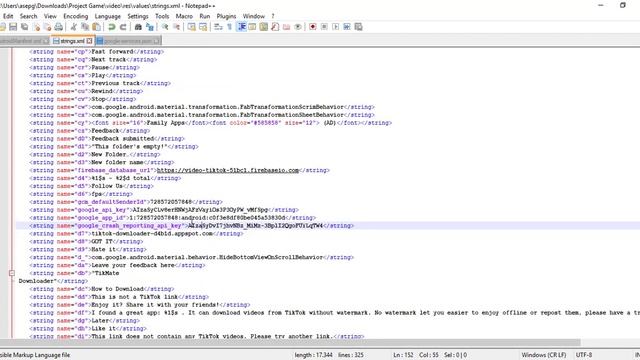640x360 pixels.
Task: Zoom out with the toolbar magnifier icon
Action: coord(176,27)
